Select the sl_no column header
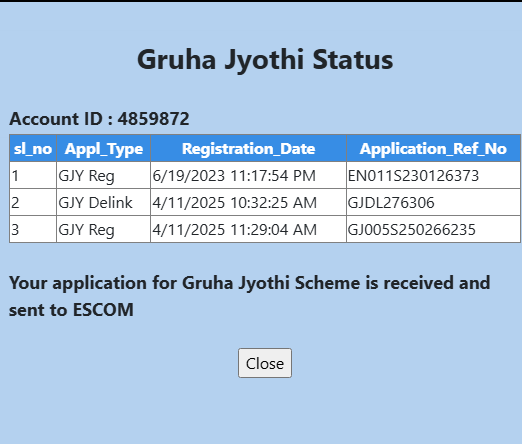This screenshot has width=522, height=444. coord(33,148)
